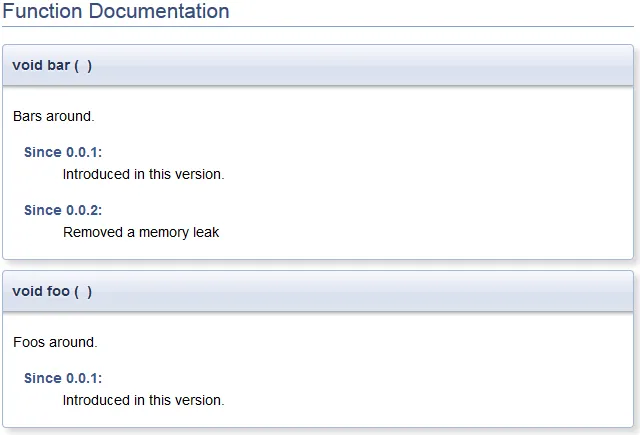
Task: Click the 'Foos around.' description text
Action: point(56,342)
